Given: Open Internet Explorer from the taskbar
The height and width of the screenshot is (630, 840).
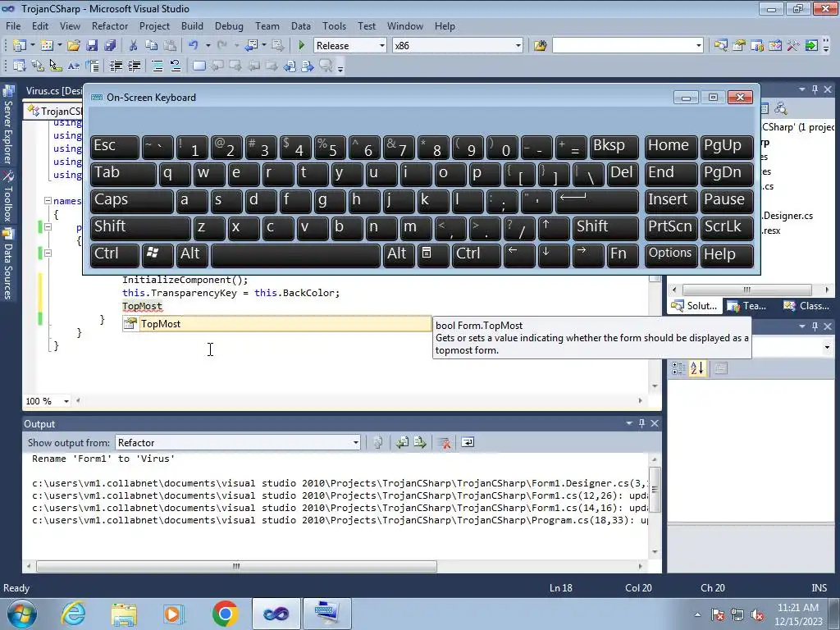Looking at the screenshot, I should 73,614.
